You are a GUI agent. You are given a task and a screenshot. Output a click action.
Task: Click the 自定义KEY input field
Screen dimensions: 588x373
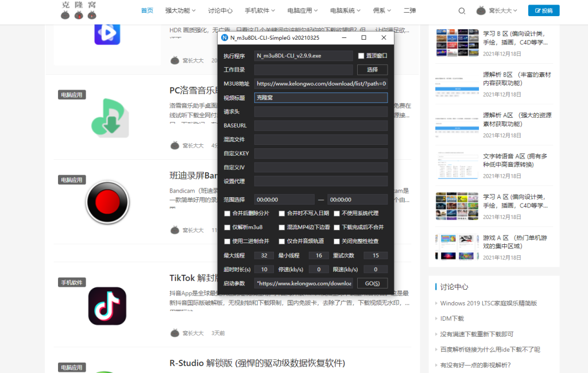[320, 153]
